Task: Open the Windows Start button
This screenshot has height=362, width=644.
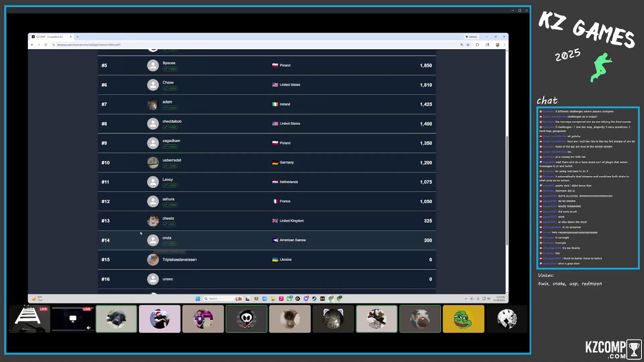Action: click(197, 299)
